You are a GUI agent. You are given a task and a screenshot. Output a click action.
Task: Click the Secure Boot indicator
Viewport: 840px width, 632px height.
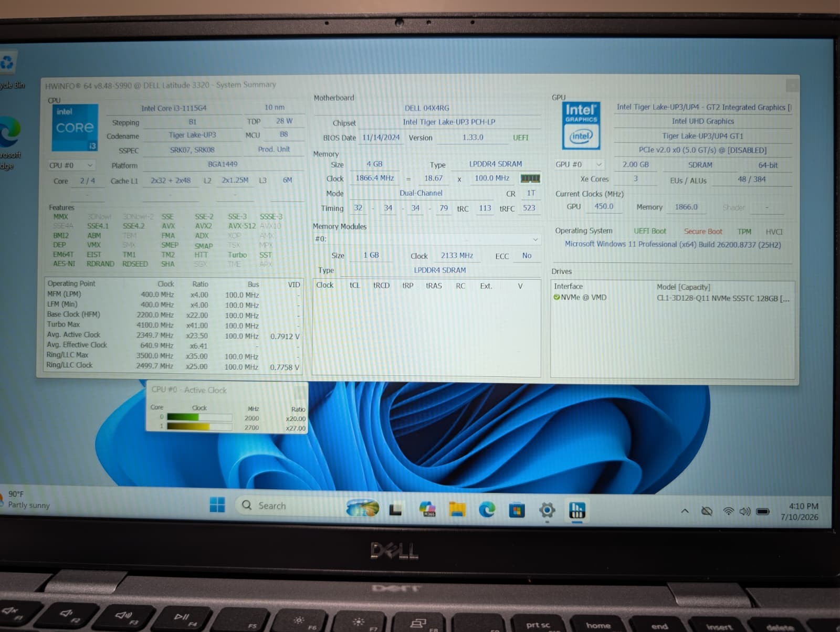[702, 231]
